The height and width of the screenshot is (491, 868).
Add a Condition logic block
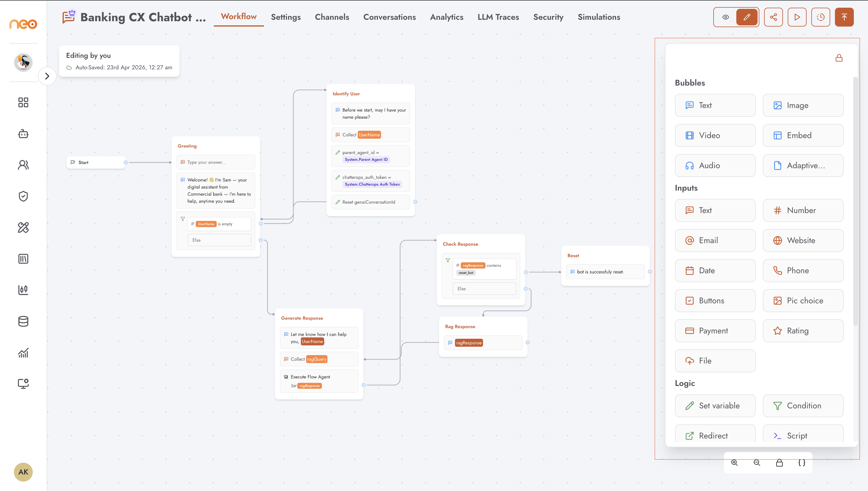[x=803, y=406]
